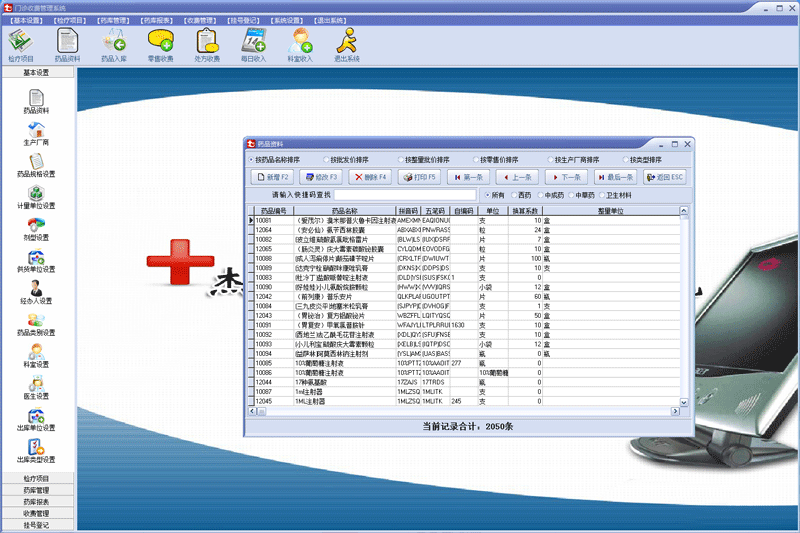Click the 退出系统 running-man icon
The height and width of the screenshot is (533, 800).
346,45
